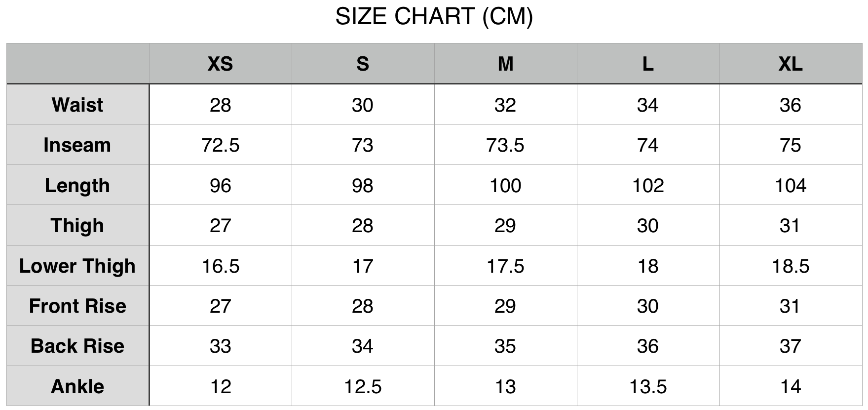Image resolution: width=868 pixels, height=410 pixels.
Task: Click the Ankle S cell 12.5
Action: 363,387
